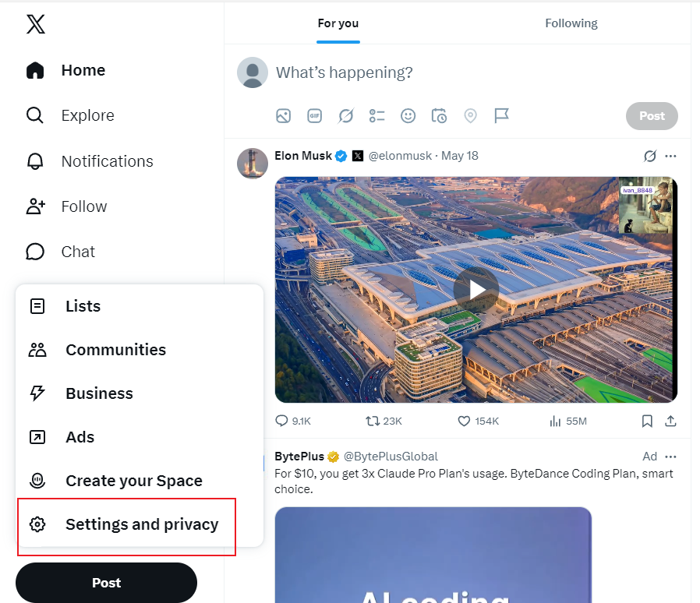
Task: Open the @elonmusk profile handle link
Action: (x=400, y=156)
